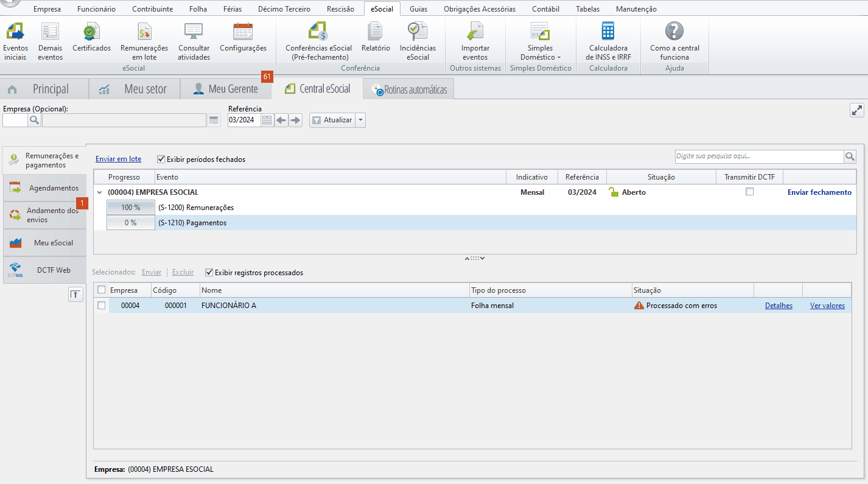Open the Funcionário ribbon tab
Screen dimensions: 868x484
click(x=96, y=9)
